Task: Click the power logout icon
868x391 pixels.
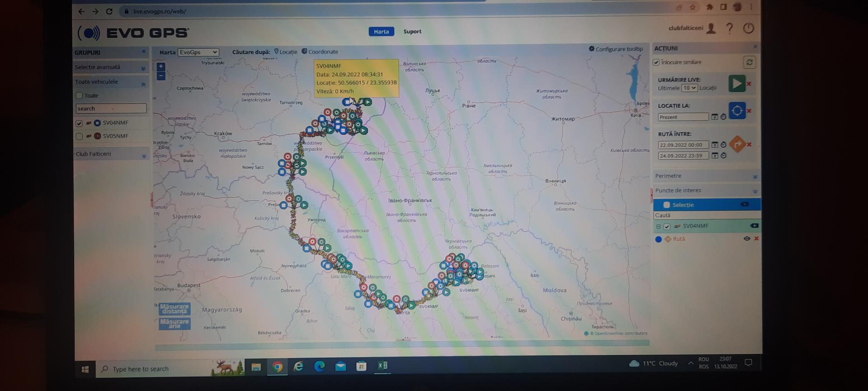Action: click(749, 29)
